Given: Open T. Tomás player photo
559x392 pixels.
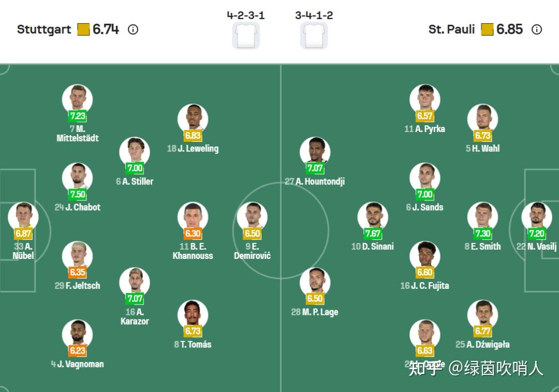Looking at the screenshot, I should (x=193, y=314).
